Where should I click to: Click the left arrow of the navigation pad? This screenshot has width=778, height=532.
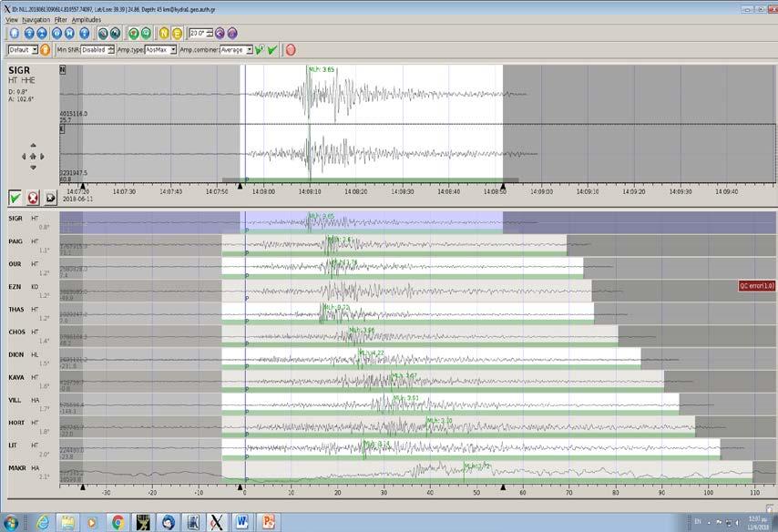(x=24, y=157)
